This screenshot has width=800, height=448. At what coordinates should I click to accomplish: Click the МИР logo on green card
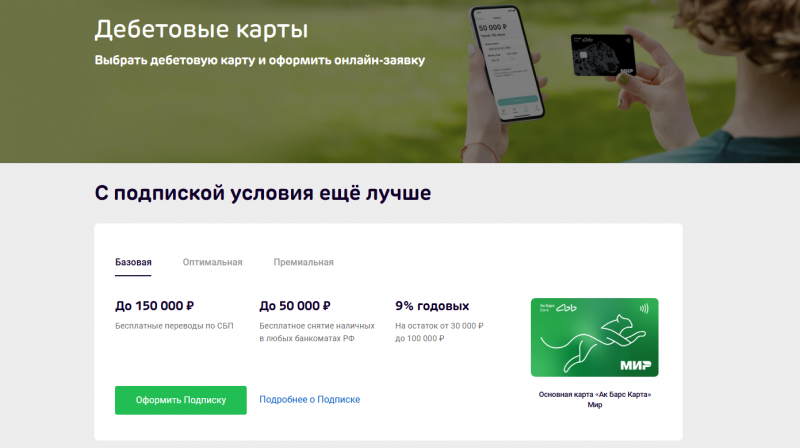tap(636, 365)
